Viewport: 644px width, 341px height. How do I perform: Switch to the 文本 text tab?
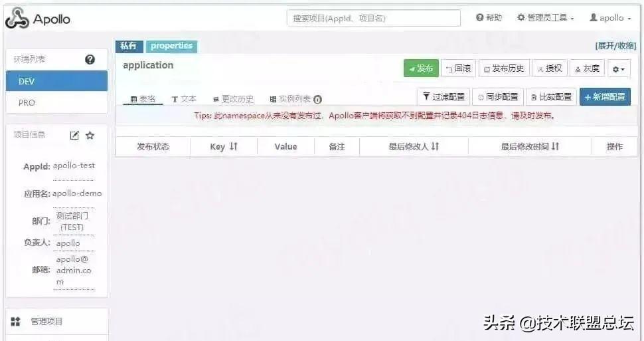coord(184,99)
